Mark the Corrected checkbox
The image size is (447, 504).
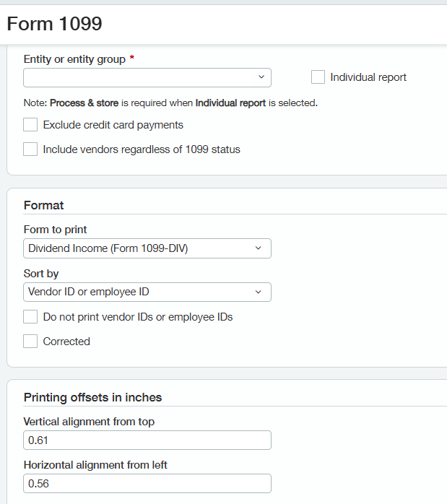coord(30,342)
